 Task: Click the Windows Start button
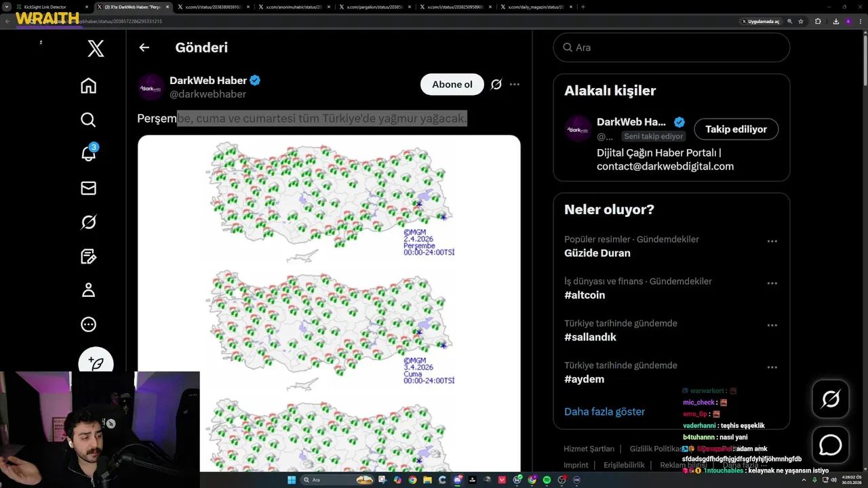point(292,480)
